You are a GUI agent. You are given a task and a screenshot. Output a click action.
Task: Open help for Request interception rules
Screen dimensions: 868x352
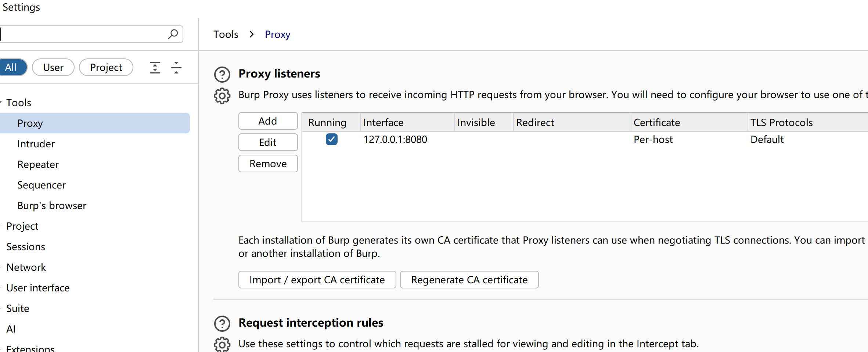tap(222, 324)
